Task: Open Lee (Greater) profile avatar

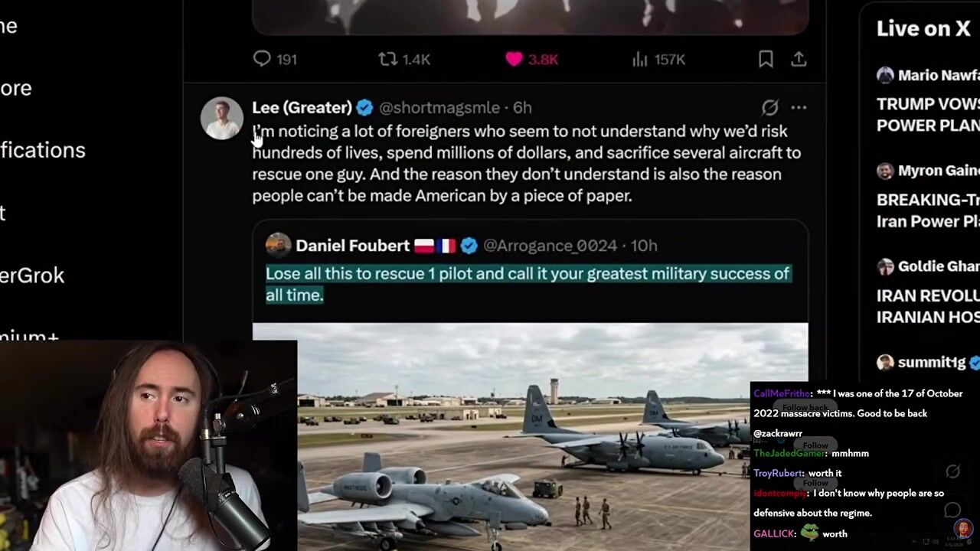Action: coord(222,118)
